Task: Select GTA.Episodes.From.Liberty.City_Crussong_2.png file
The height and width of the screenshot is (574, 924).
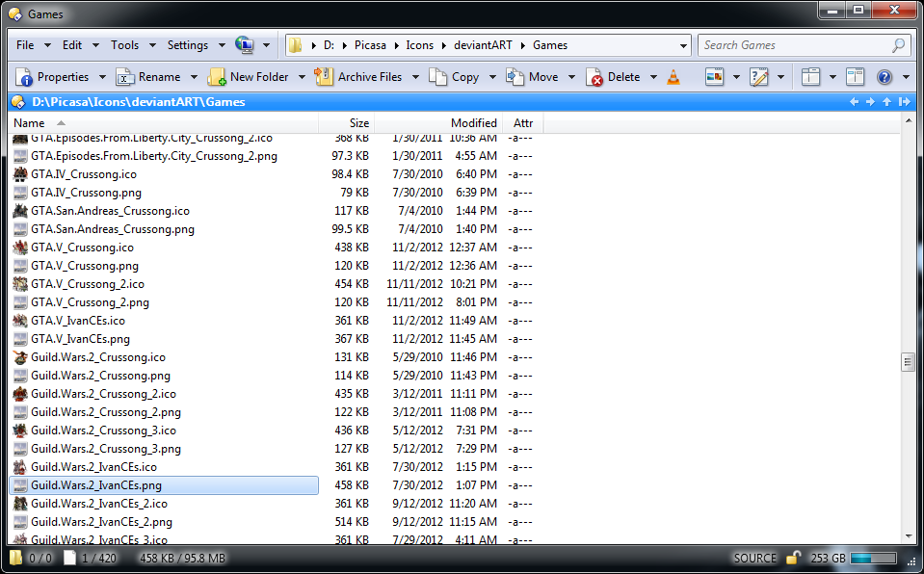Action: [154, 156]
